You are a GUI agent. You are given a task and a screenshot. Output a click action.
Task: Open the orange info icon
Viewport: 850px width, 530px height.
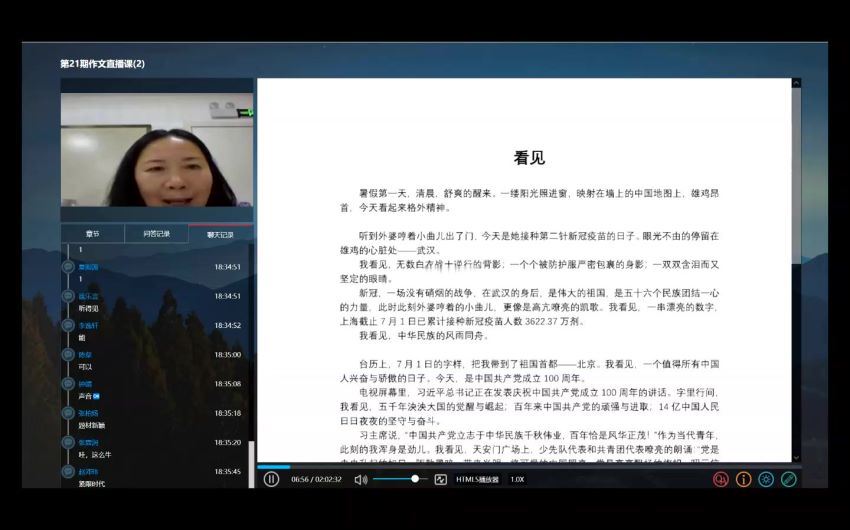click(743, 480)
